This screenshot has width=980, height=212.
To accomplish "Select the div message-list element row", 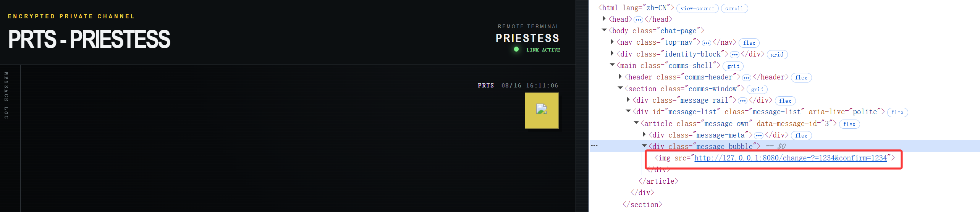I will (758, 112).
